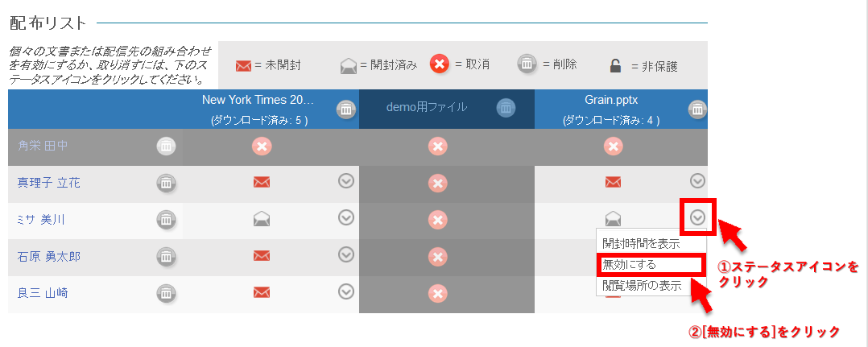This screenshot has width=868, height=347.
Task: Toggle unopened envelope for 真理子 立花 New York Times
Action: [x=262, y=183]
